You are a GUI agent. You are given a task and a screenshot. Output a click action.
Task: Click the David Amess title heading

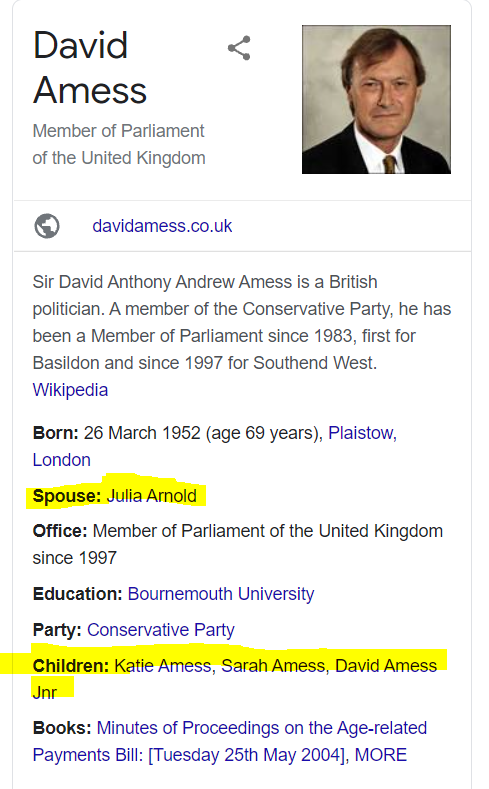pos(90,68)
